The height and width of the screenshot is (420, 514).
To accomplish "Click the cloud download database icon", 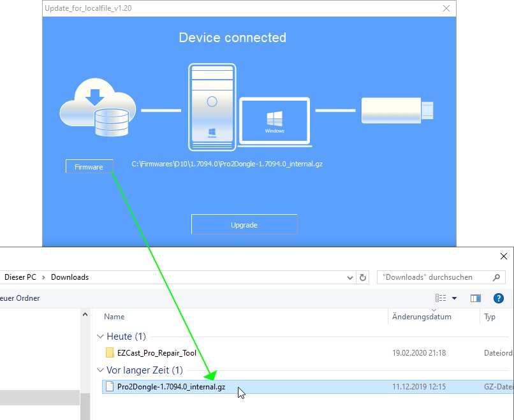I will 98,108.
